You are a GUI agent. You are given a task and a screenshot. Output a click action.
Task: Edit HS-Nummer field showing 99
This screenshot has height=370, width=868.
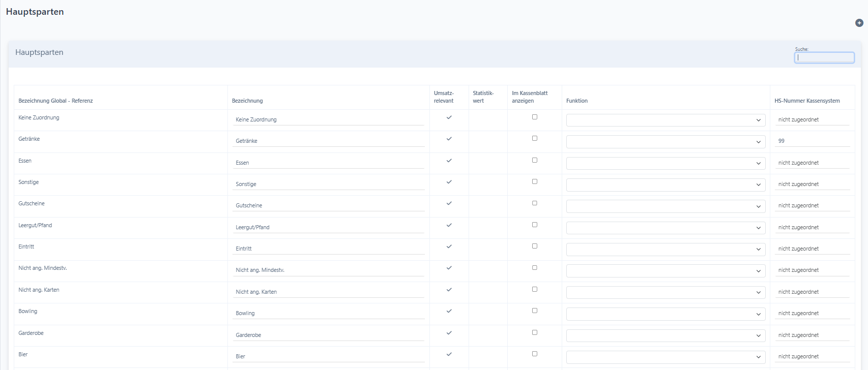click(812, 141)
